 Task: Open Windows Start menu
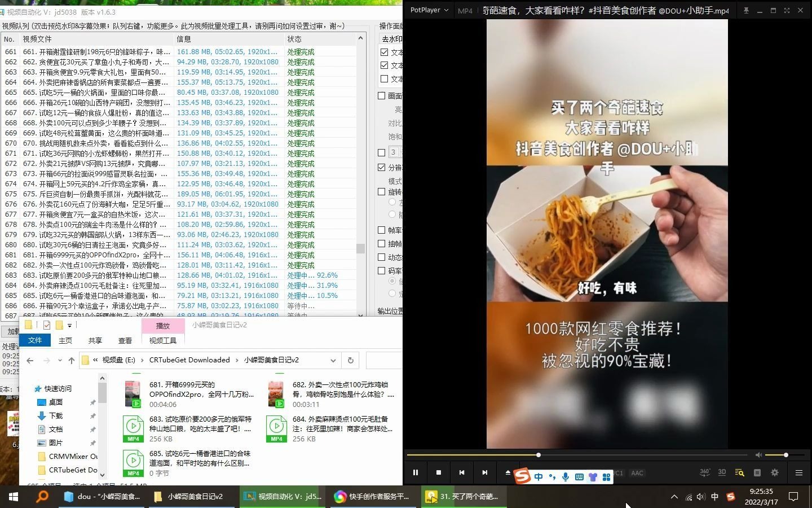pos(14,497)
